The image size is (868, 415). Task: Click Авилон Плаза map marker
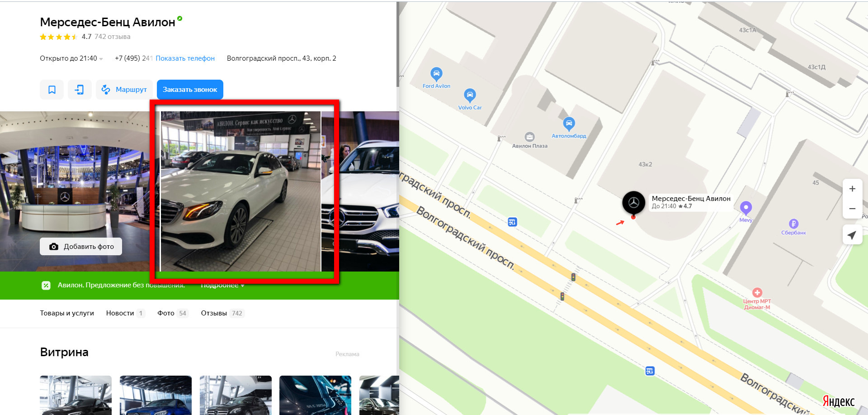529,137
